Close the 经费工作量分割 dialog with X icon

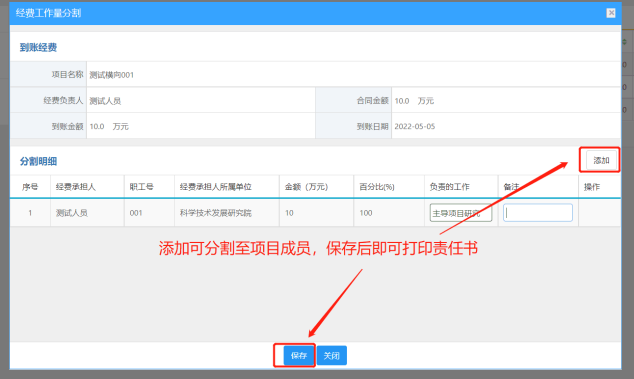(611, 13)
